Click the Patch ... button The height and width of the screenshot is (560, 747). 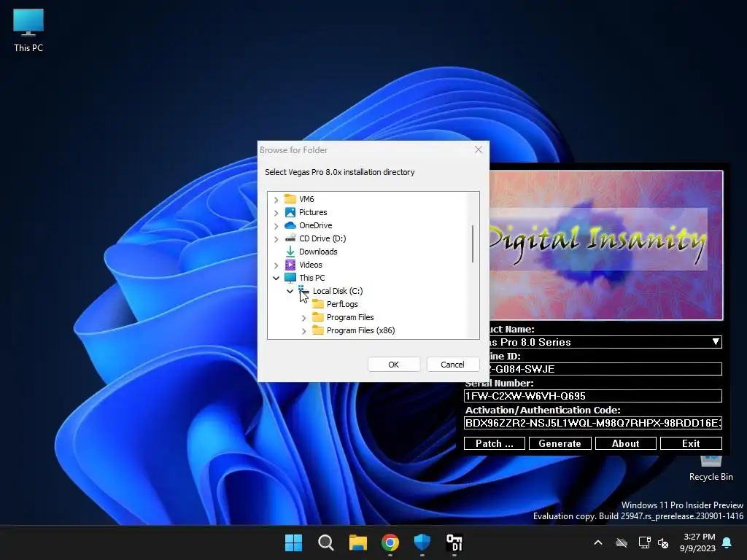(x=495, y=443)
